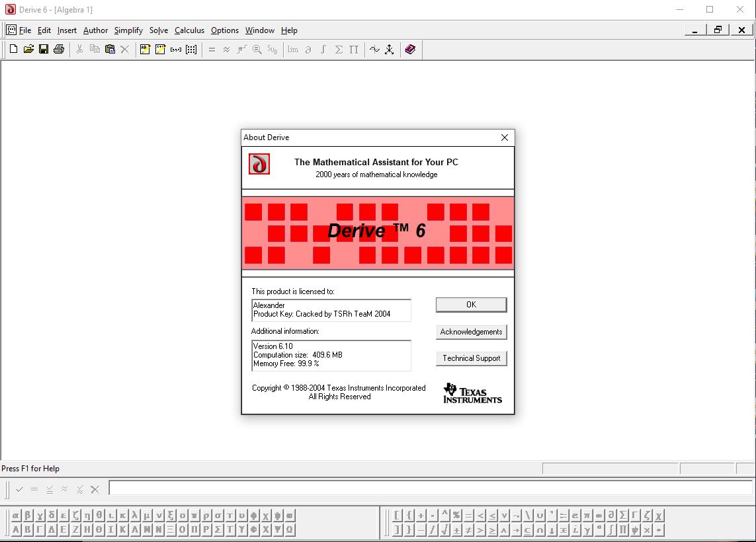Click the Open file folder icon
This screenshot has height=542, width=756.
coord(28,50)
